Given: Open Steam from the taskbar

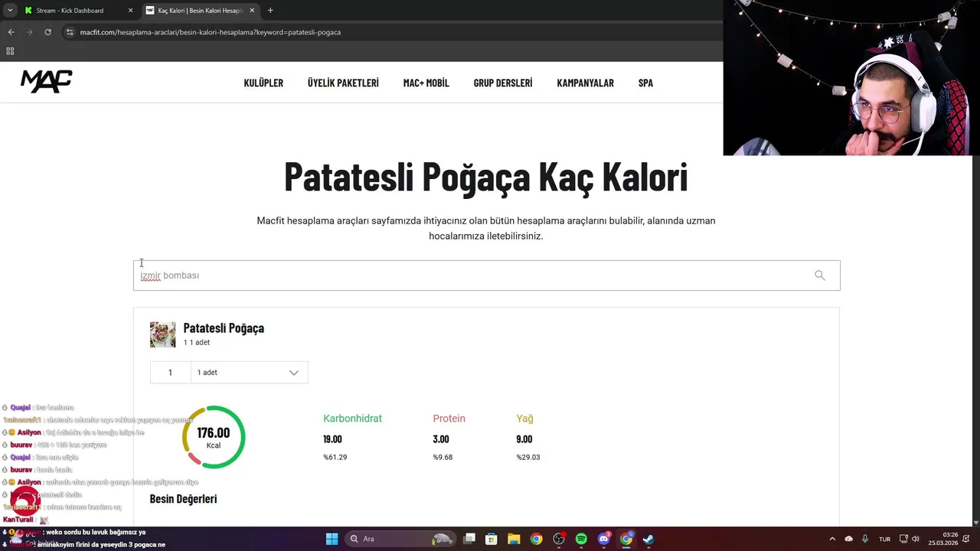Looking at the screenshot, I should click(x=648, y=539).
